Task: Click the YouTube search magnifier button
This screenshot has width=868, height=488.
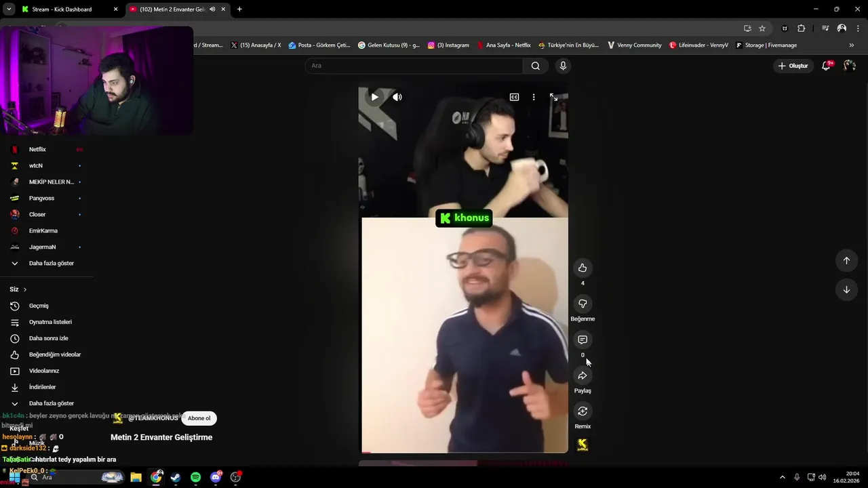Action: click(536, 66)
